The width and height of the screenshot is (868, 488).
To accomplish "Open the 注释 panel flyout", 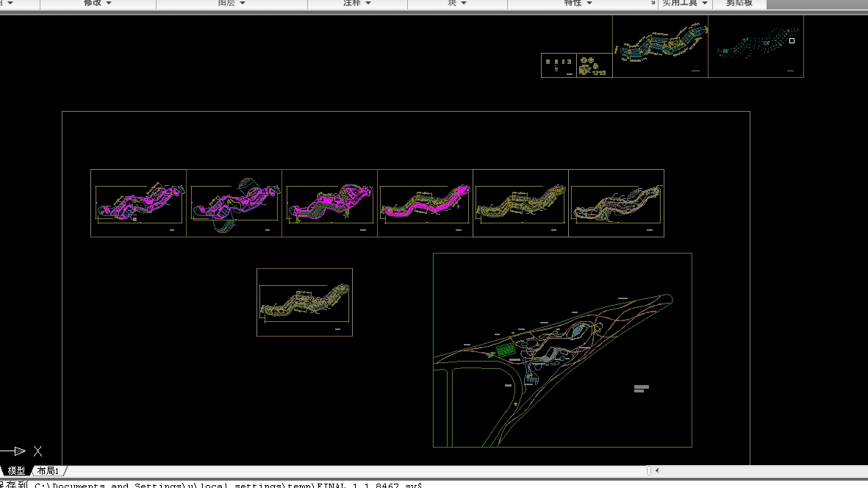I will click(357, 4).
